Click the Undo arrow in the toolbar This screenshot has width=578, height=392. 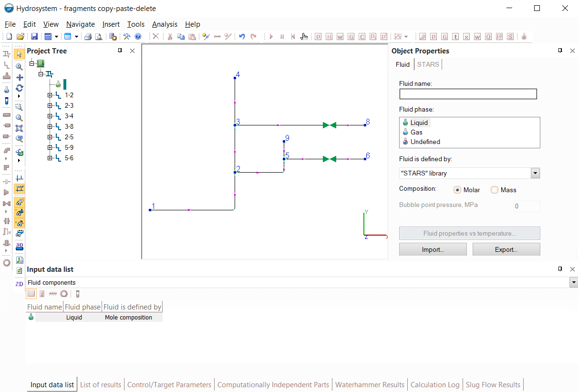[x=242, y=37]
